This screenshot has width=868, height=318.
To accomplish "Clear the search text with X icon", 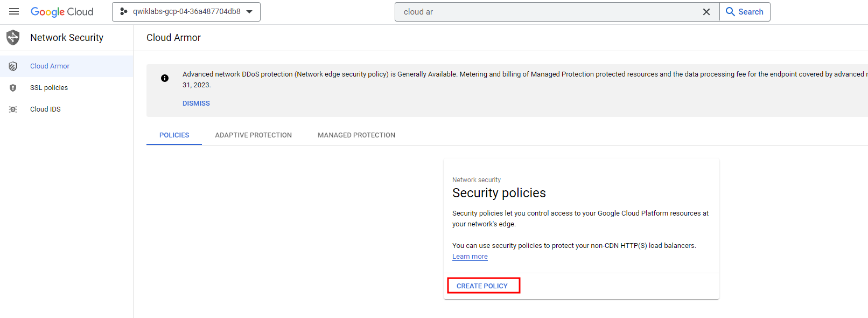I will point(706,12).
